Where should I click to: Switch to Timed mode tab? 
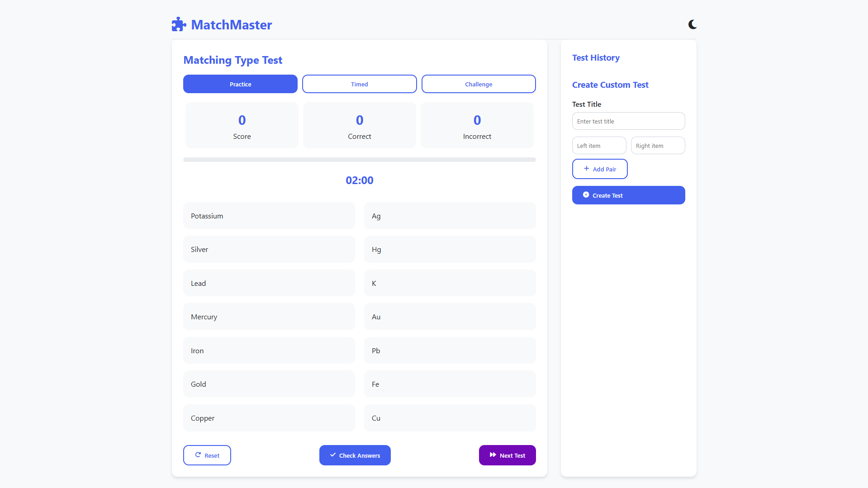(359, 84)
